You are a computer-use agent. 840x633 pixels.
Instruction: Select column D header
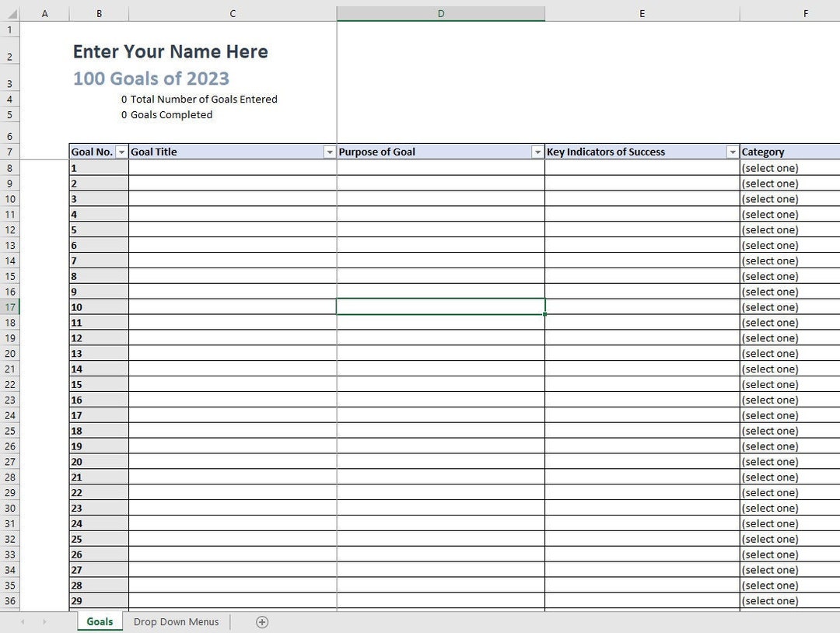point(440,13)
